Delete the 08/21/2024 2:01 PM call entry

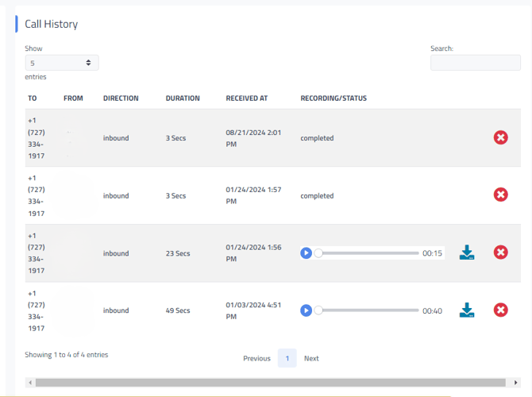(500, 138)
